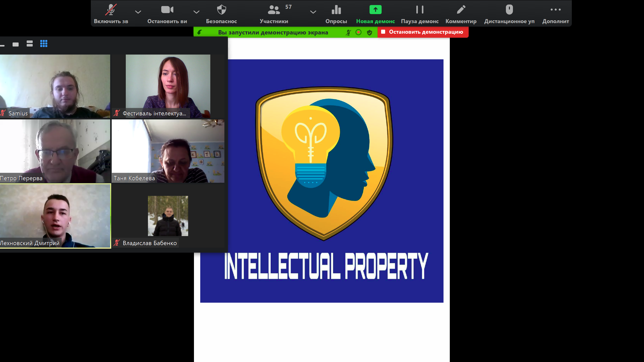The width and height of the screenshot is (644, 362).
Task: Switch video panel to two-strip view
Action: 30,44
